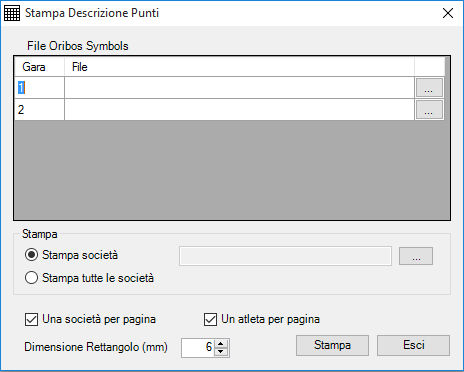Increase Dimensione Rettangolo with up arrow

[x=221, y=343]
